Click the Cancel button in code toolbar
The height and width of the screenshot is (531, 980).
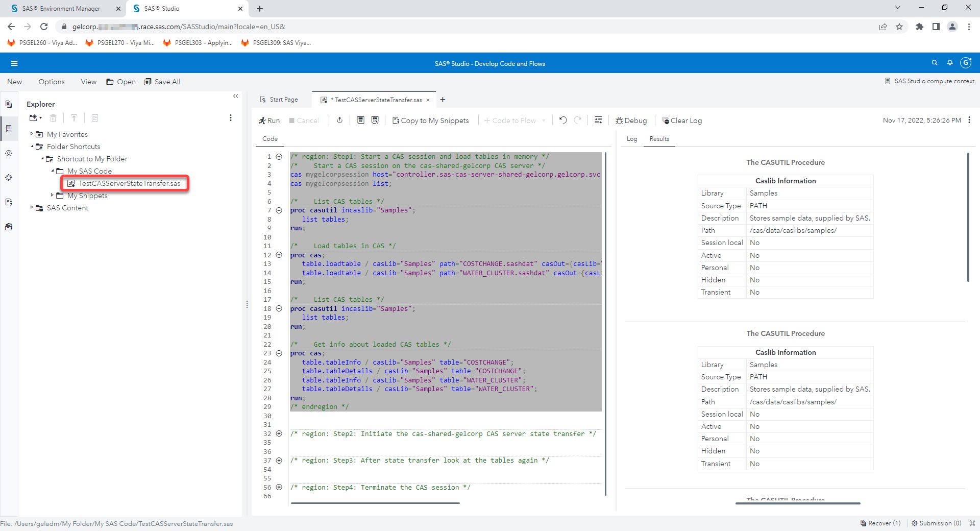[304, 120]
